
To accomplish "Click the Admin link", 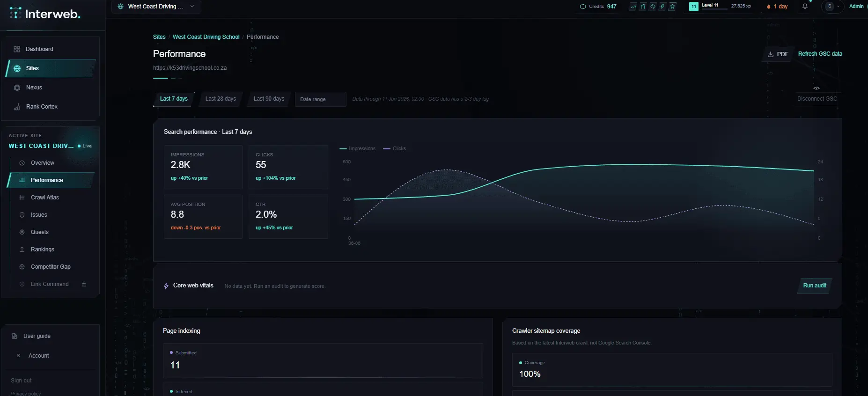I will (856, 6).
